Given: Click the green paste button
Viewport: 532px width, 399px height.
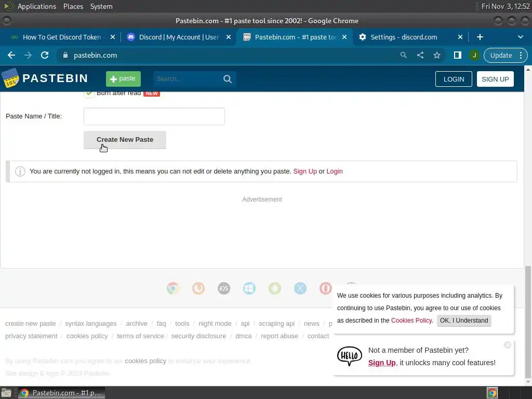Looking at the screenshot, I should click(x=123, y=79).
